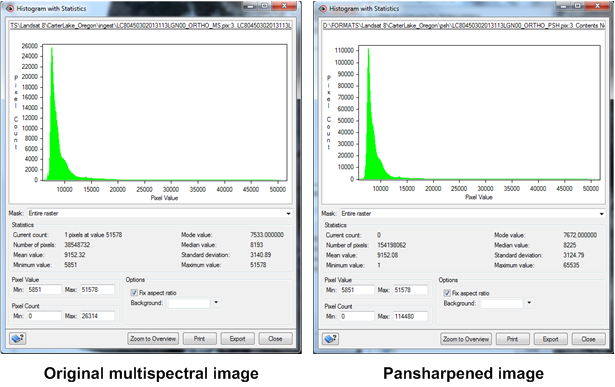Open help icon in left histogram window

[x=18, y=338]
